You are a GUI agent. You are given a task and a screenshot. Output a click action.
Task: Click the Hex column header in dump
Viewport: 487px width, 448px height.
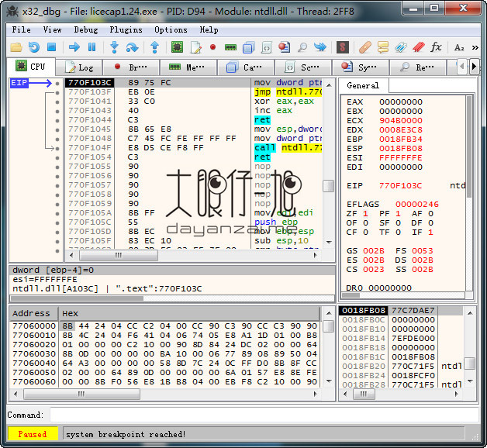pos(189,314)
